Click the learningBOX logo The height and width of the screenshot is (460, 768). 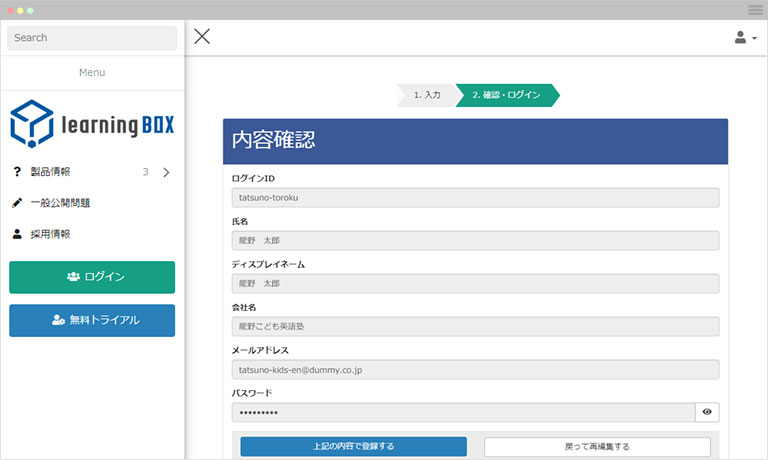click(92, 124)
